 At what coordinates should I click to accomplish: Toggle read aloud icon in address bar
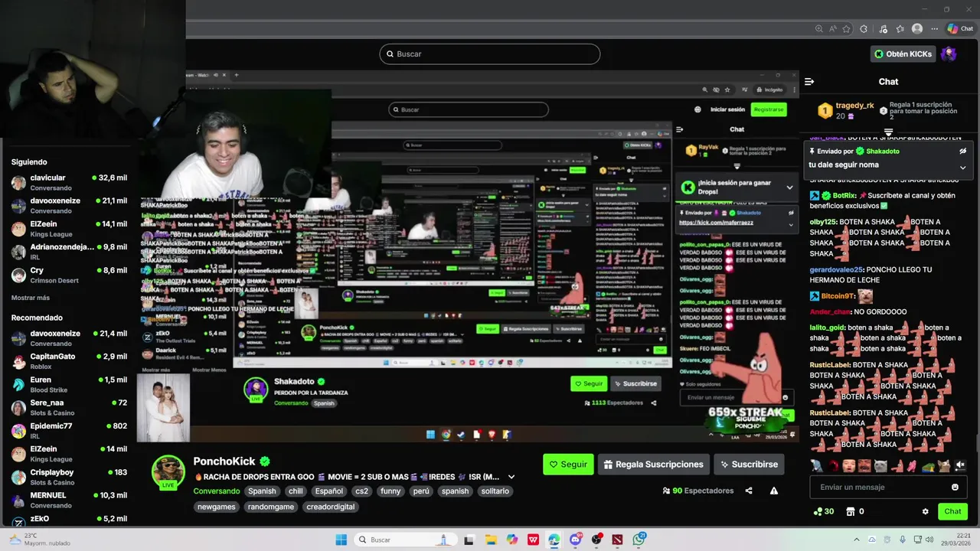click(x=832, y=29)
